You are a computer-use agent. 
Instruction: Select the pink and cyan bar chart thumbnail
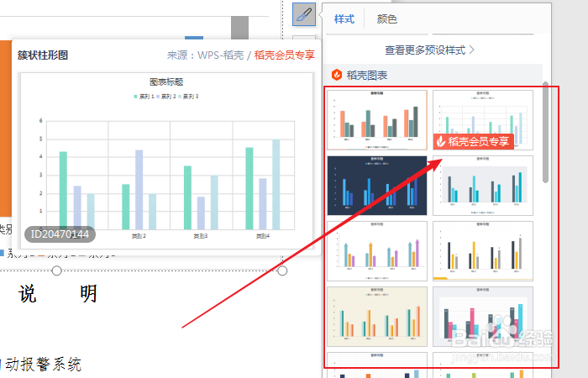(483, 317)
